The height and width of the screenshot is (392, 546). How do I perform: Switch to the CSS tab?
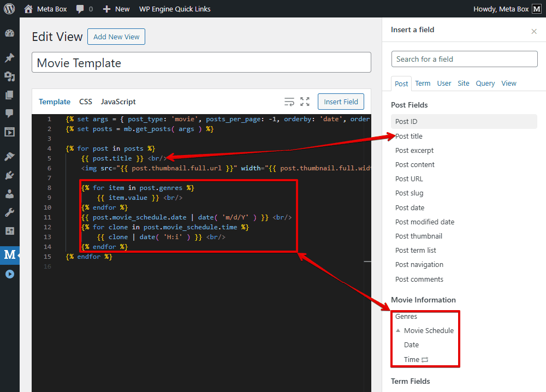point(85,102)
